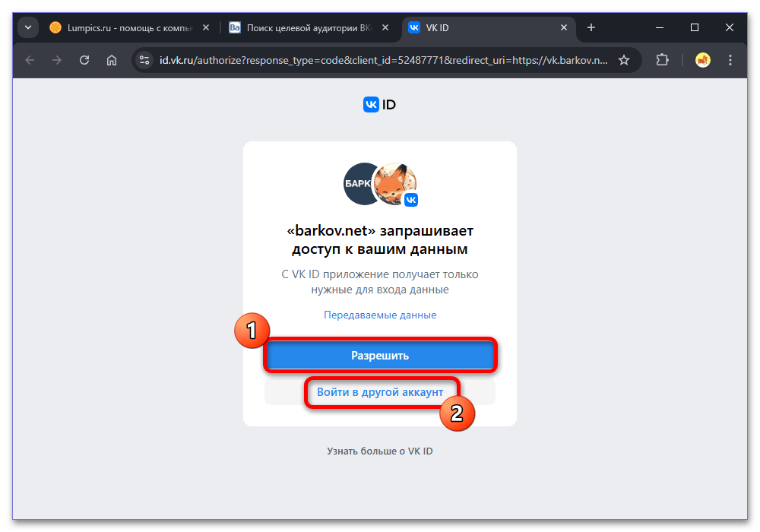This screenshot has height=532, width=760.
Task: Open Узнать больше о VK ID link
Action: coord(379,451)
